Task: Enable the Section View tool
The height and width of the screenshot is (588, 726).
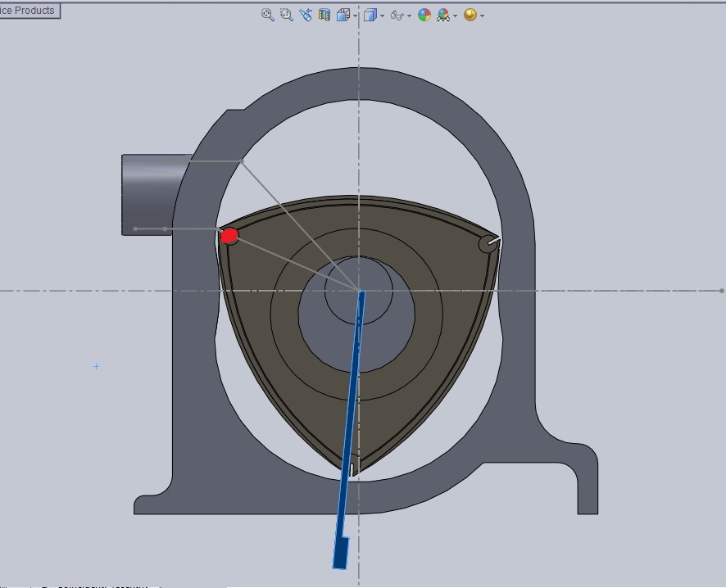Action: click(x=324, y=15)
